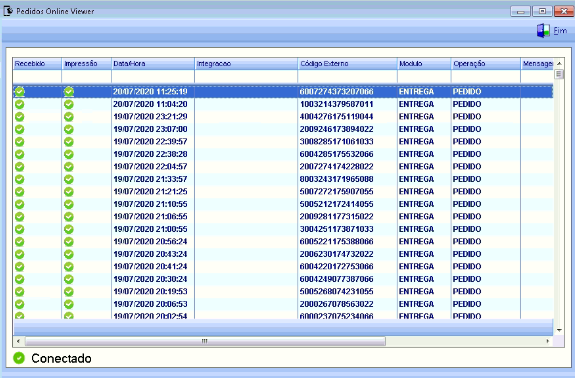Select external code 5007272175907055

[336, 191]
